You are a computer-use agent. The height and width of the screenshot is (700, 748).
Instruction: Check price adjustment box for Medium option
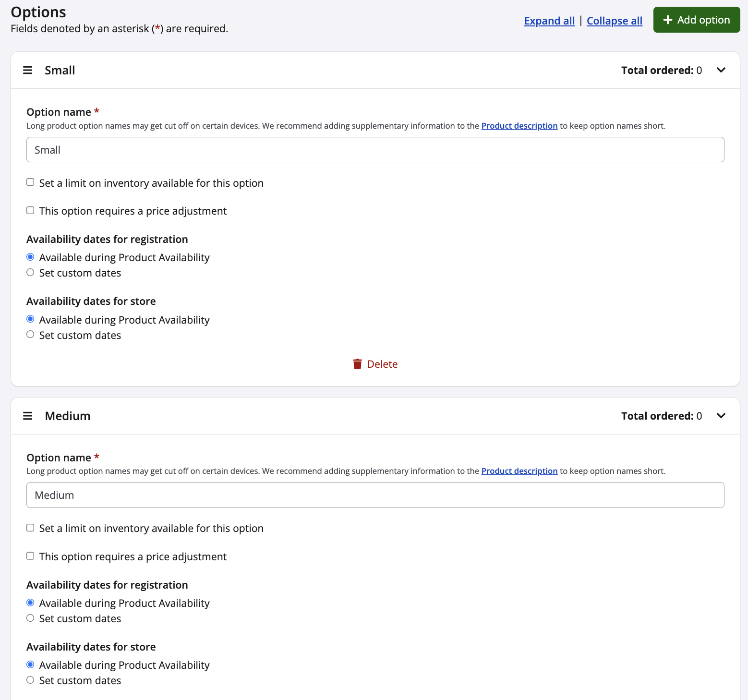coord(30,556)
